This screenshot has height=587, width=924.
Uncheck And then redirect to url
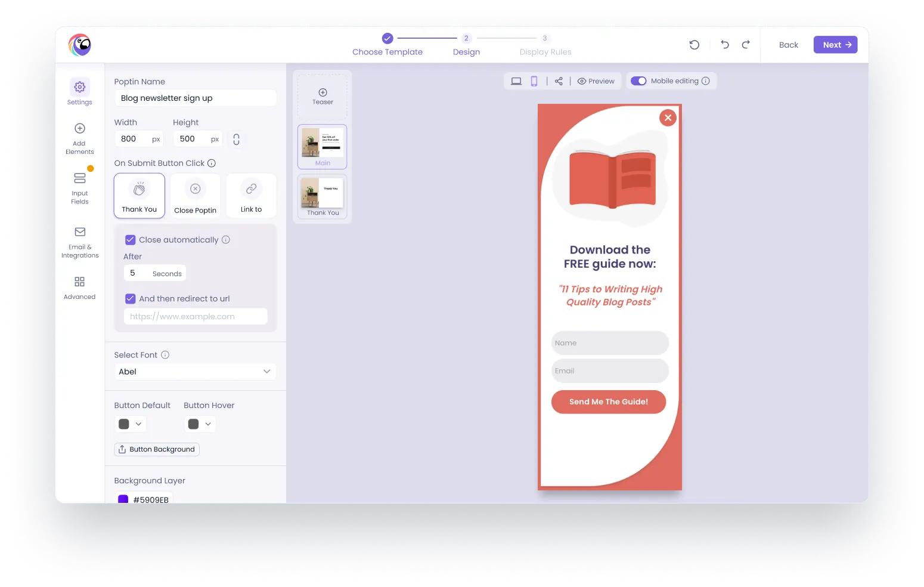coord(130,299)
